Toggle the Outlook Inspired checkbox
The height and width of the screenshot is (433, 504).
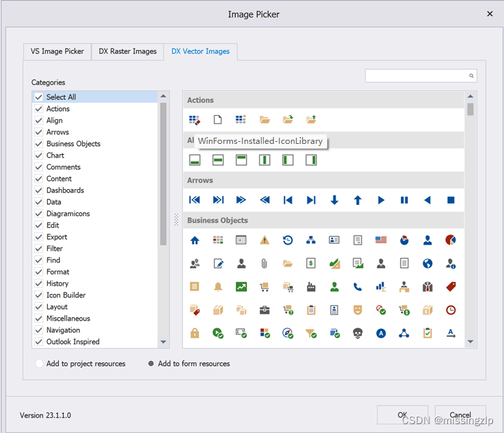click(x=38, y=342)
